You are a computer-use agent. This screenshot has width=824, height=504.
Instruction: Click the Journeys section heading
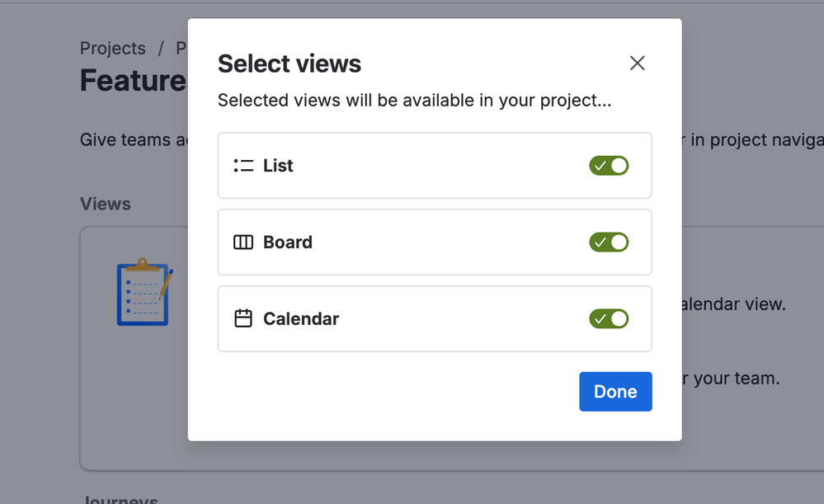click(120, 498)
